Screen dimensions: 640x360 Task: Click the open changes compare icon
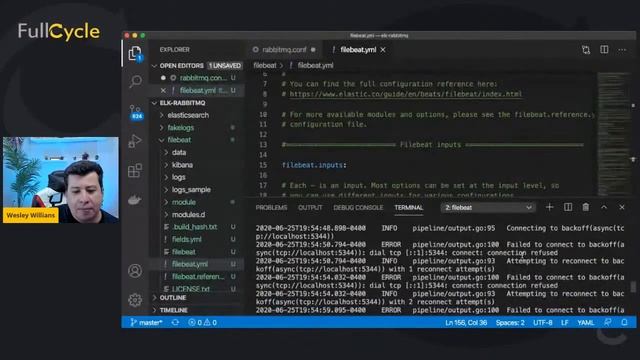point(586,50)
